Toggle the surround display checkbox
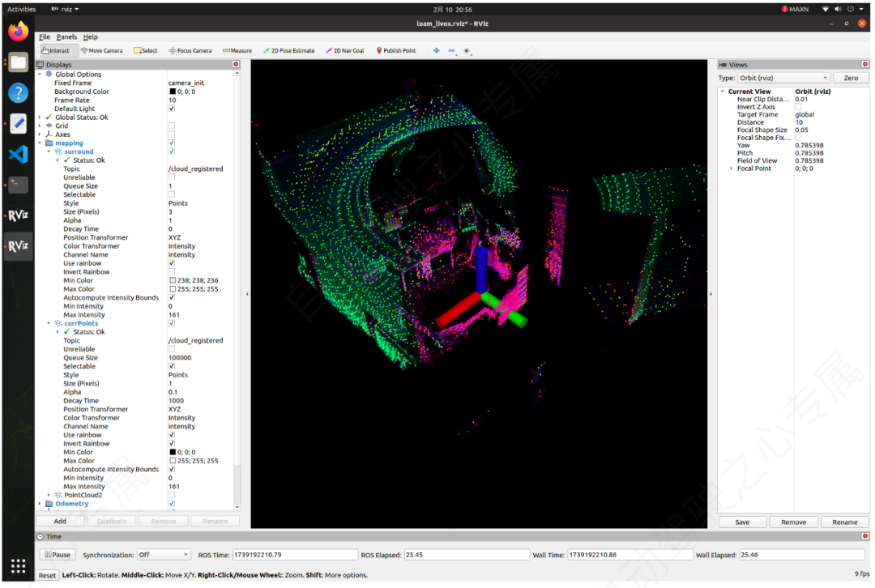The width and height of the screenshot is (875, 588). click(171, 151)
